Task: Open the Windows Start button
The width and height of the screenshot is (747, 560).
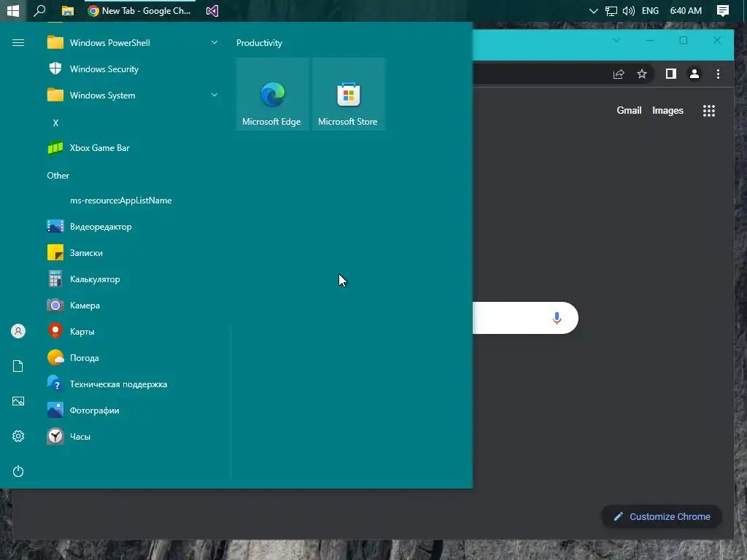Action: (x=13, y=10)
